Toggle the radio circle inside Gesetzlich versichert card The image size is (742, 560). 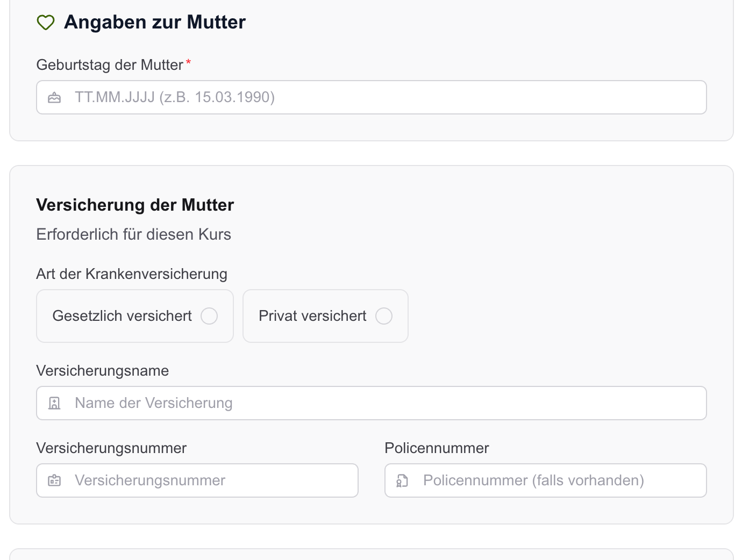coord(209,316)
